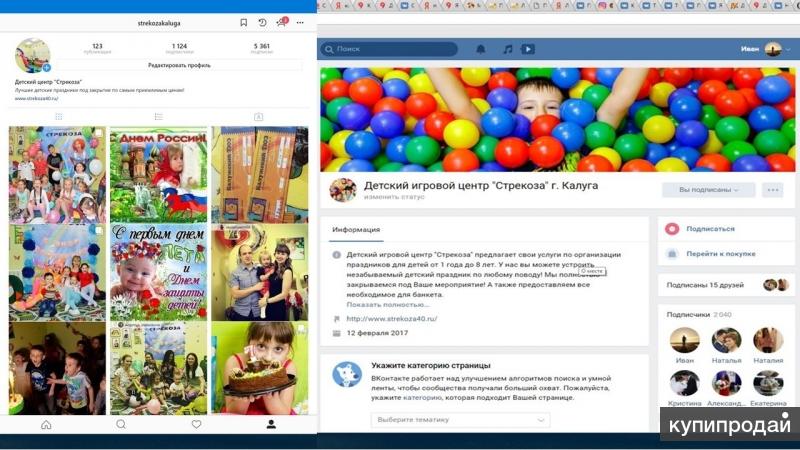Open three-dot options menu in Instagram header
This screenshot has height=450, width=800.
tap(300, 22)
